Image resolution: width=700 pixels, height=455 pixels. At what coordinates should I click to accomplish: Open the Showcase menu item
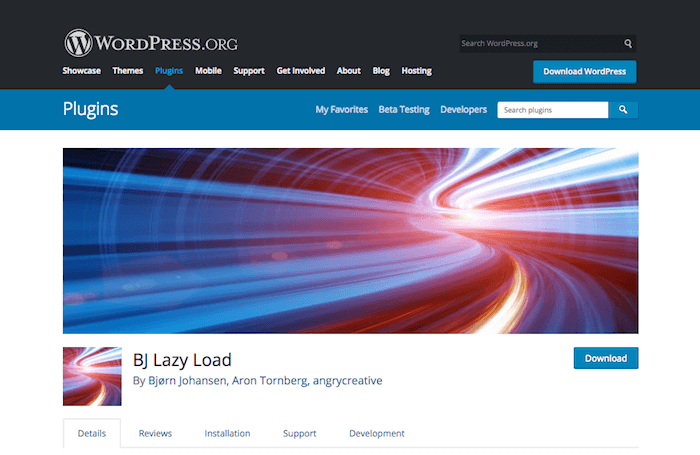pos(81,71)
